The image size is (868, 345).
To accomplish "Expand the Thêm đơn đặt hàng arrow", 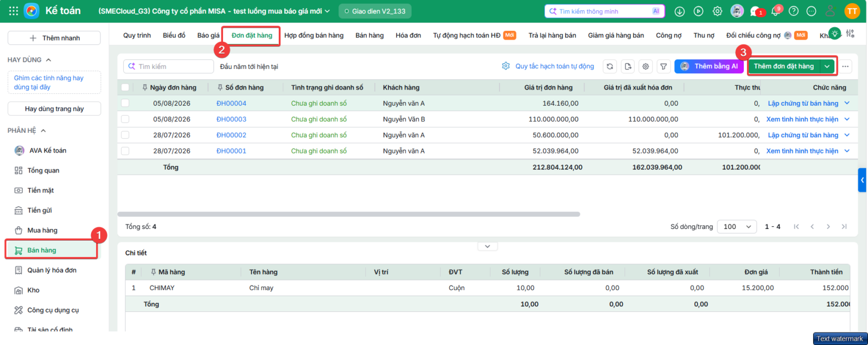I will pos(827,66).
